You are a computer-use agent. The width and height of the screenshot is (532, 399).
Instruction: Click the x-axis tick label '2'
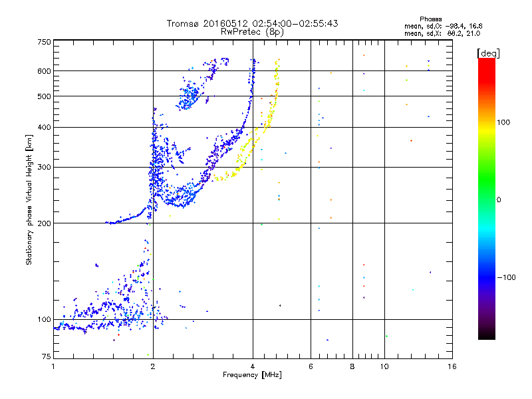coord(153,366)
